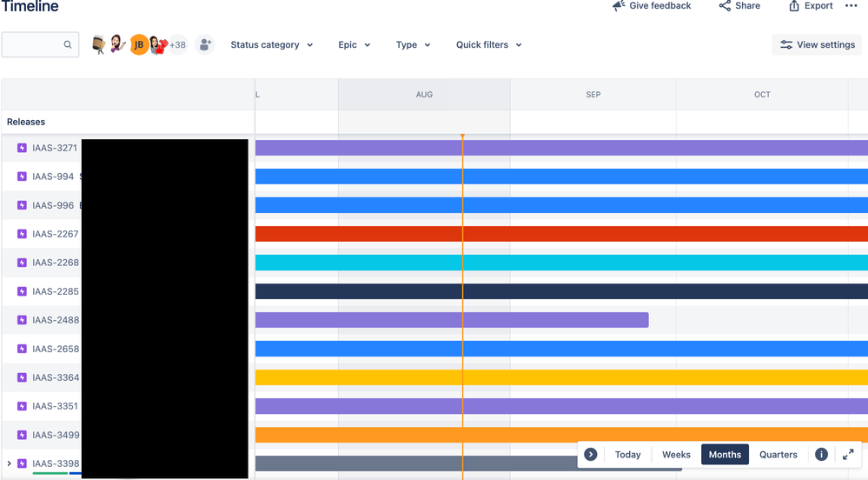
Task: Click the epic icon of IAAS-3499
Action: (22, 435)
